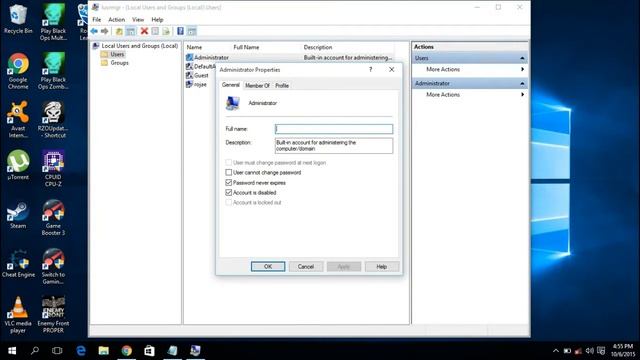Open the Avast Internet Security desktop icon
The width and height of the screenshot is (640, 360).
click(x=18, y=120)
